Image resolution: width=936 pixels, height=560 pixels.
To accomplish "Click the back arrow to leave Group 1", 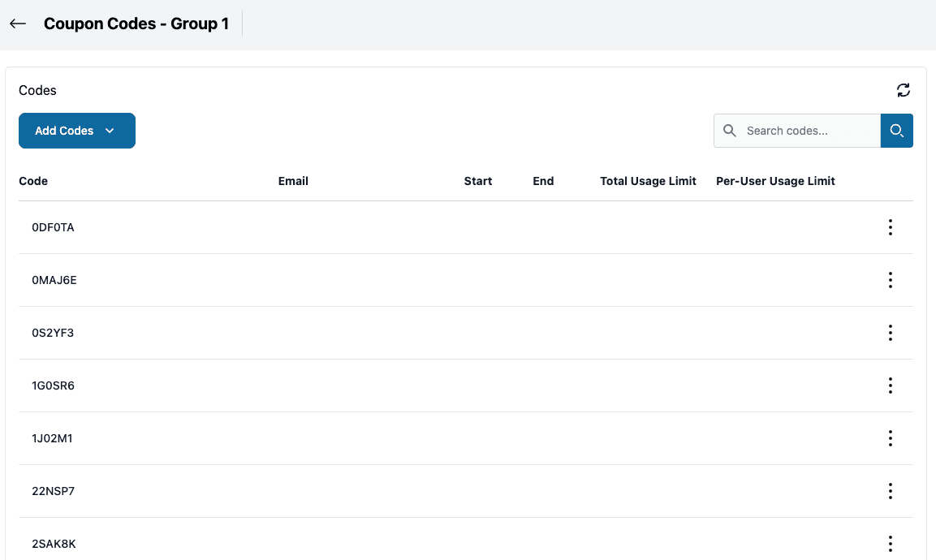I will click(x=17, y=24).
